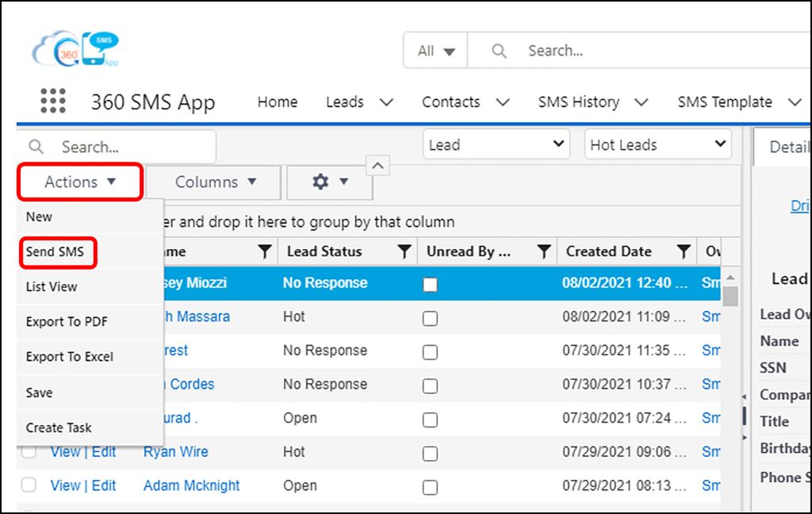
Task: Open the All search scope dropdown
Action: pos(435,50)
